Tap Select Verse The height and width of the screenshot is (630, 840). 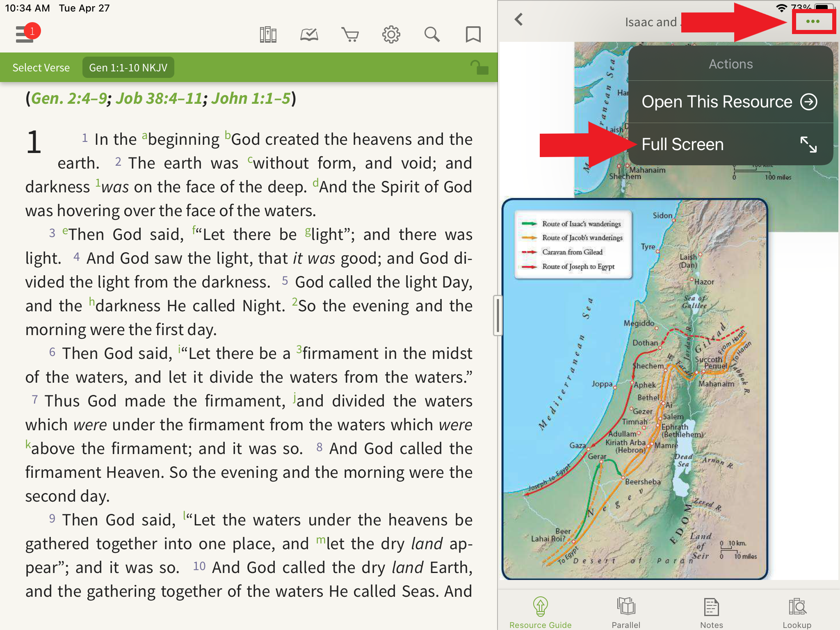pyautogui.click(x=41, y=68)
